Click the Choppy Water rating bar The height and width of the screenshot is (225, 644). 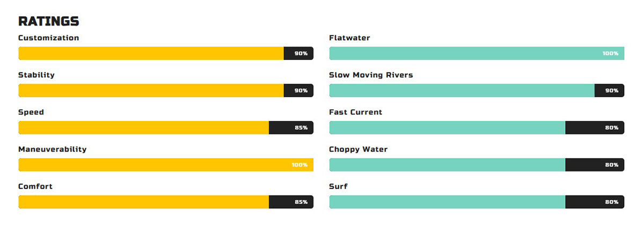tap(477, 165)
